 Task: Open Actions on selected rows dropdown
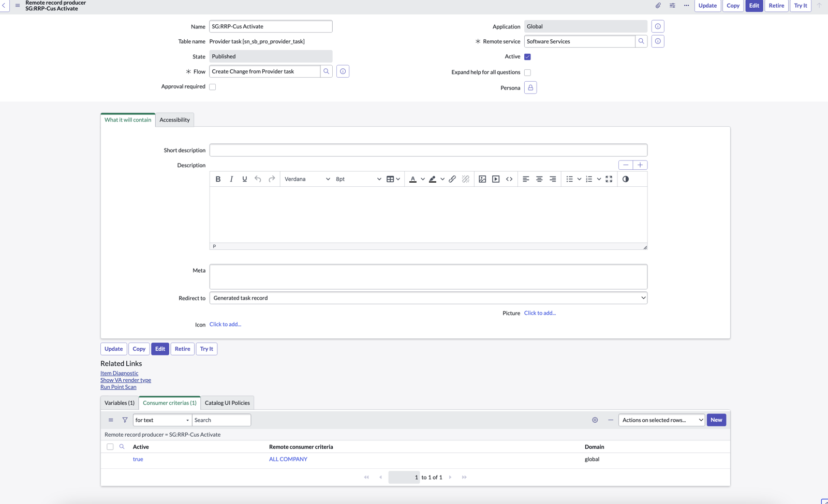[661, 420]
